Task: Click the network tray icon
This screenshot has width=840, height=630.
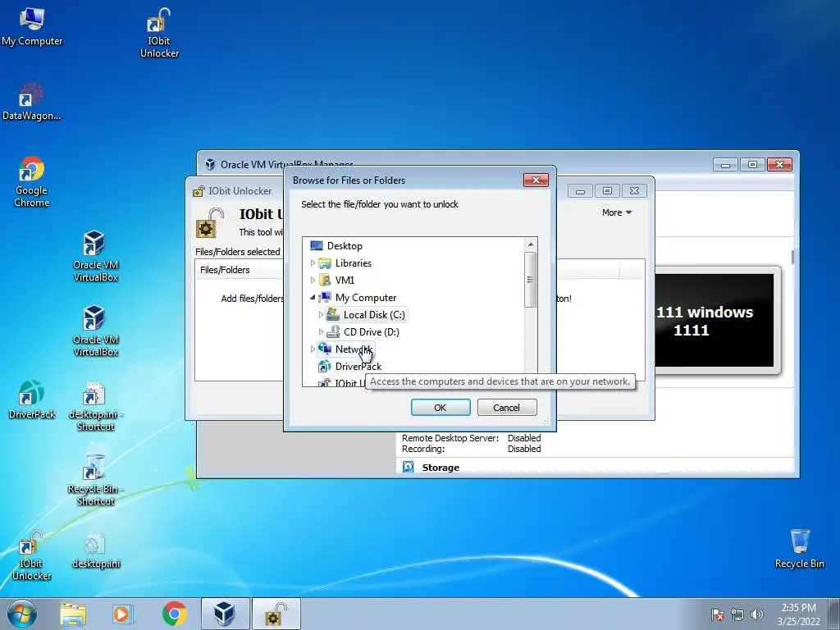Action: [737, 614]
